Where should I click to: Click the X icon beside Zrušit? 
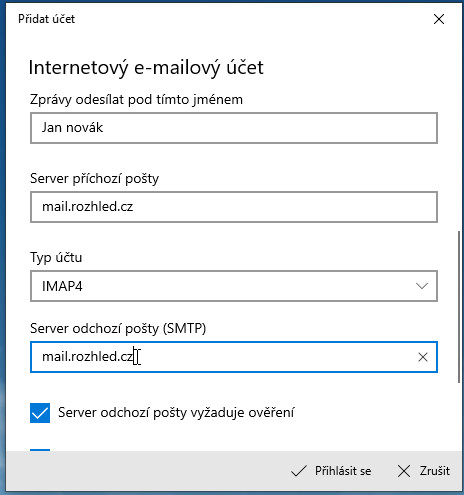click(404, 471)
